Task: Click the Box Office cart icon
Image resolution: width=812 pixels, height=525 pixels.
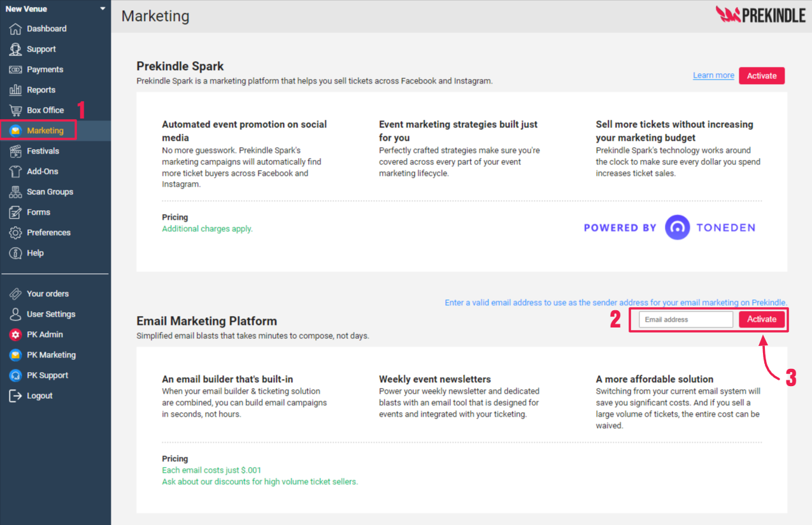Action: [15, 110]
